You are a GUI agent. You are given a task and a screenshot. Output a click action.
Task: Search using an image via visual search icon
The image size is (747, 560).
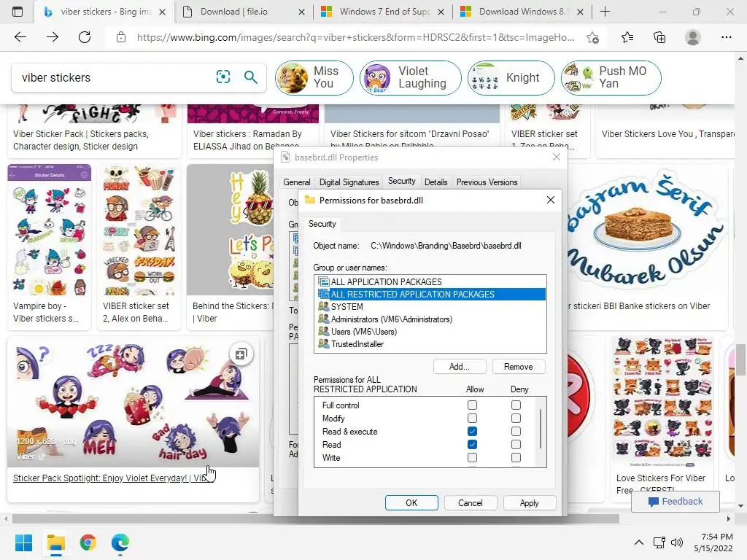(x=223, y=77)
